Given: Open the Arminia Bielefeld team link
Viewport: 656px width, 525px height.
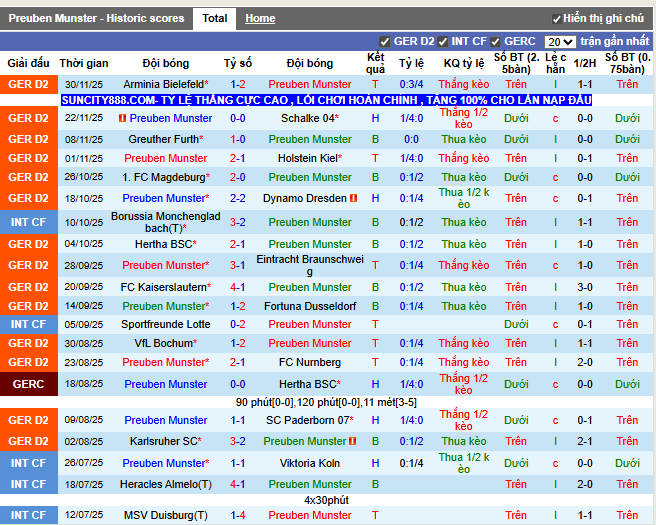Looking at the screenshot, I should (x=164, y=84).
